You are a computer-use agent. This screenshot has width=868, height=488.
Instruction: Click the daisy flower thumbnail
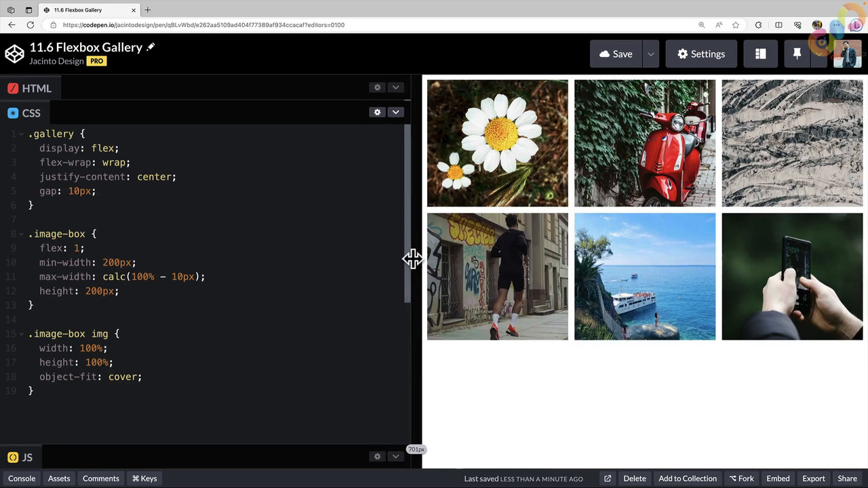point(498,143)
